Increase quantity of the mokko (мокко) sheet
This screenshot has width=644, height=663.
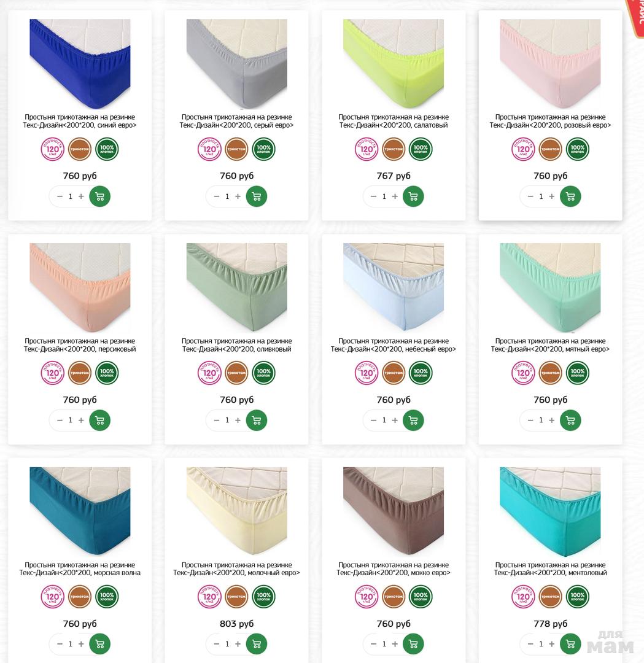point(395,644)
